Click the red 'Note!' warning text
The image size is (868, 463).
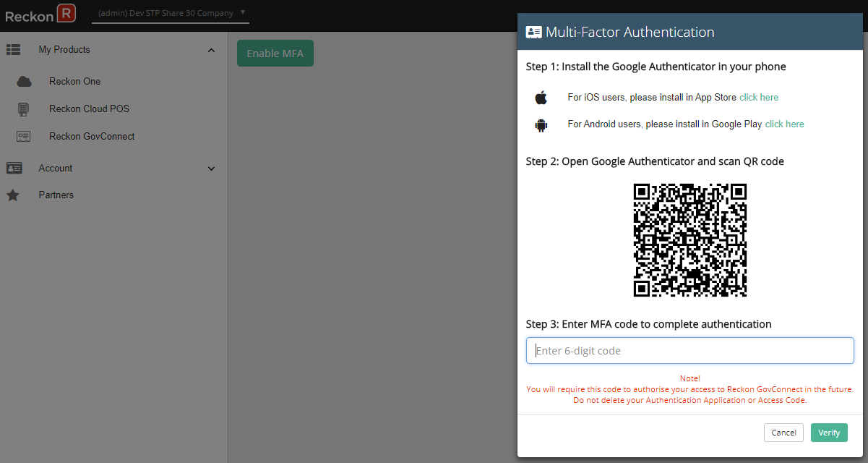tap(690, 378)
